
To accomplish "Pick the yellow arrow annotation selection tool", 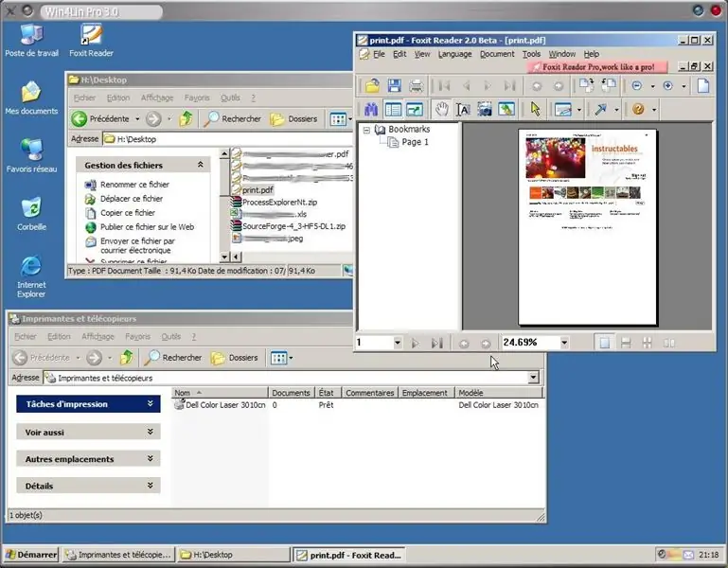I will 535,110.
